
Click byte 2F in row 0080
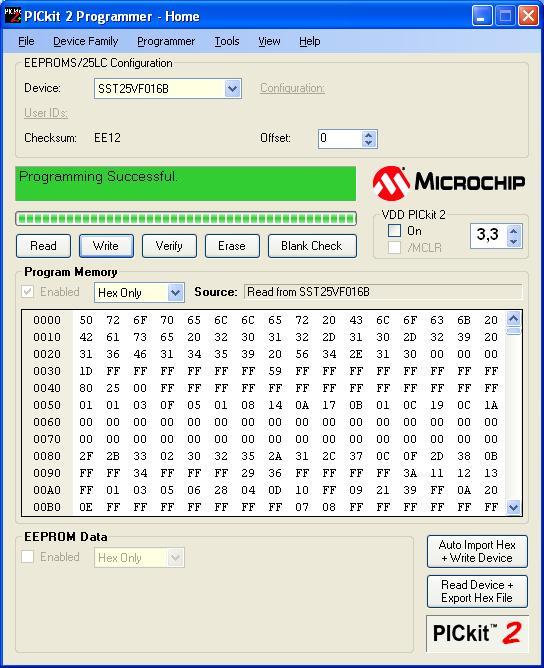pyautogui.click(x=86, y=456)
